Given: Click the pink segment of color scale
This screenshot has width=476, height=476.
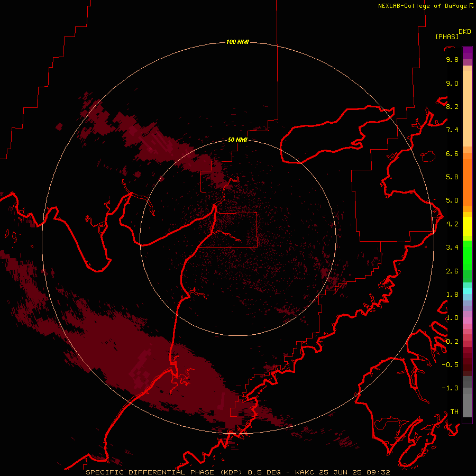Looking at the screenshot, I should tap(467, 321).
